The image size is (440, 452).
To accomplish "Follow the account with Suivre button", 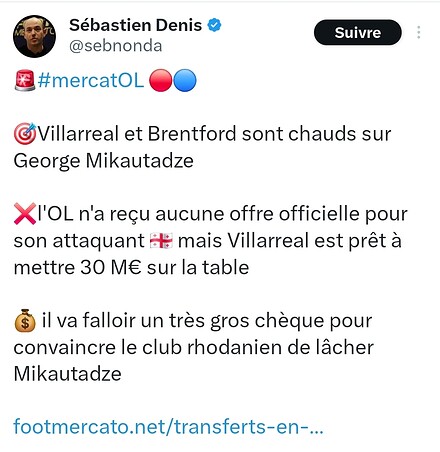I will [x=358, y=32].
